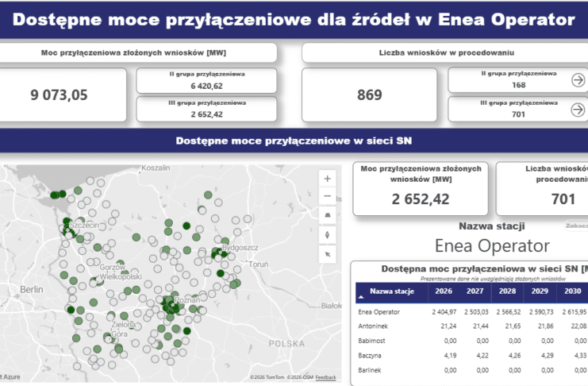This screenshot has width=588, height=386.
Task: Activate the map selection pointer tool
Action: [x=328, y=254]
